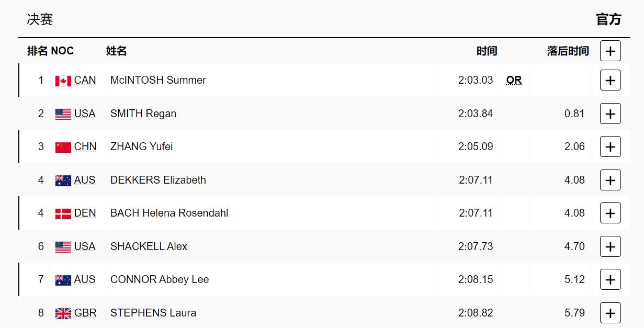The image size is (644, 328).
Task: Click the CAN country code
Action: click(85, 80)
